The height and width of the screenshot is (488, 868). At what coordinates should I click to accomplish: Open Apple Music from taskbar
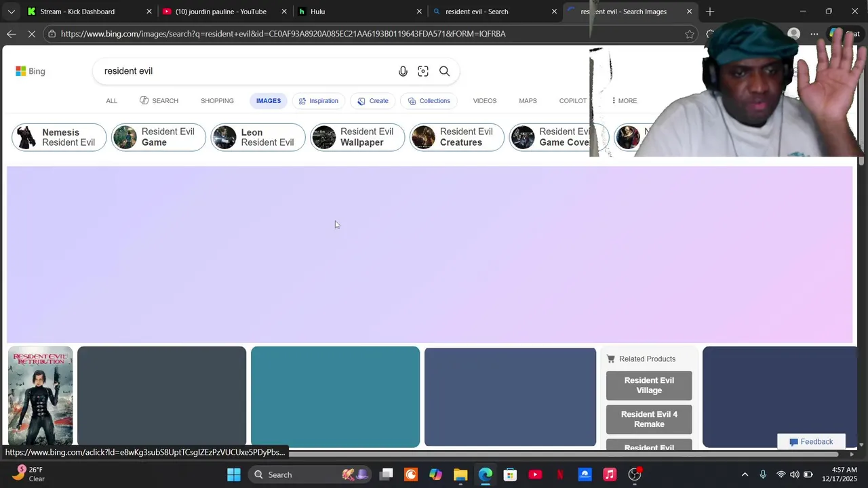click(610, 474)
